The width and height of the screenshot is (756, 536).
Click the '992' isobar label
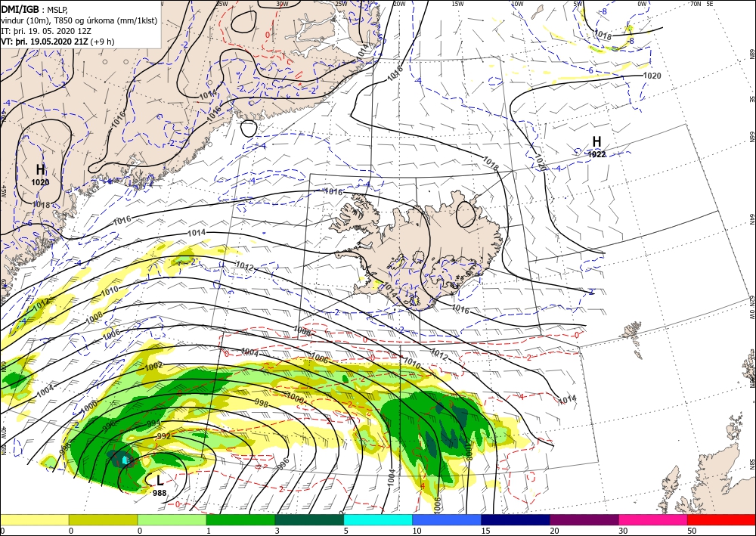pyautogui.click(x=164, y=436)
